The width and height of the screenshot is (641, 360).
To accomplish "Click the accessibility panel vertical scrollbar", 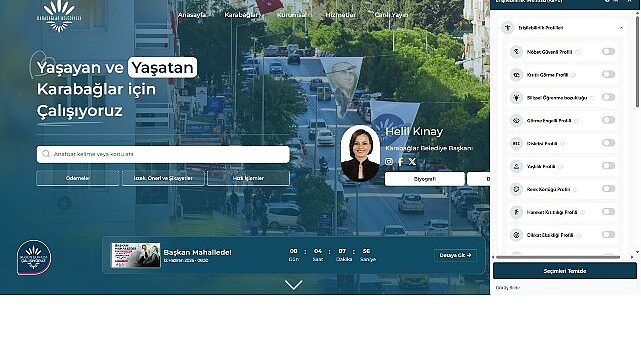I will click(637, 61).
